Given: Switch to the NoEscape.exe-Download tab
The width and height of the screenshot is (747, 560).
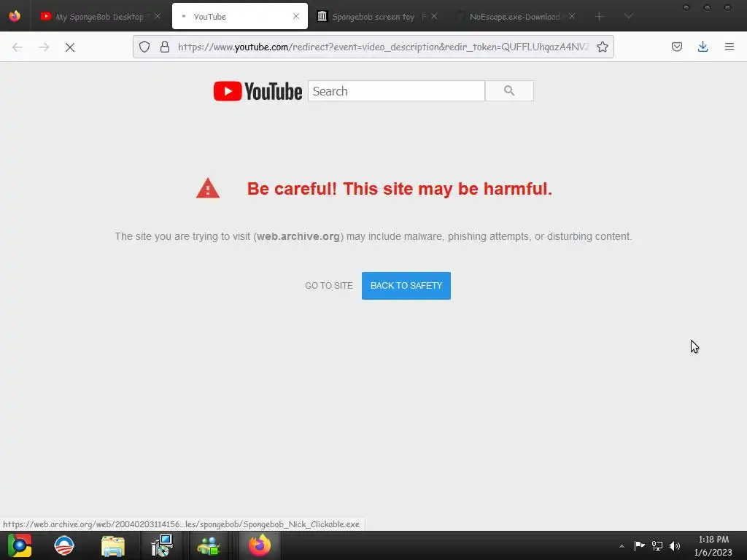Looking at the screenshot, I should click(x=514, y=17).
